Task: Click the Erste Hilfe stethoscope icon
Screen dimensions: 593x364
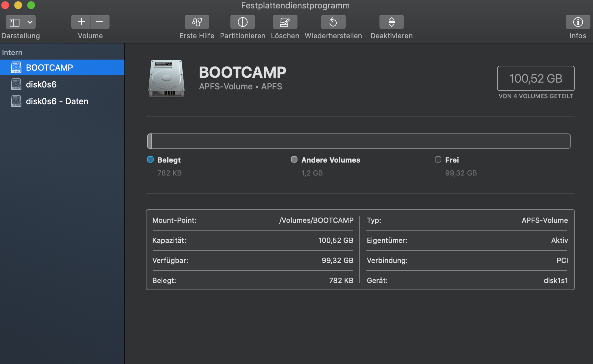Action: pyautogui.click(x=197, y=22)
